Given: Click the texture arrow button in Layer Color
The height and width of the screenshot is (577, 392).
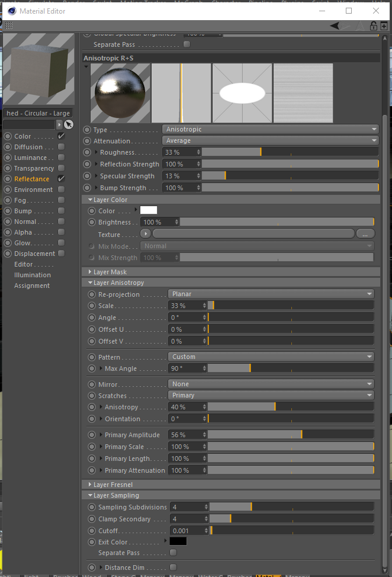Looking at the screenshot, I should click(145, 234).
